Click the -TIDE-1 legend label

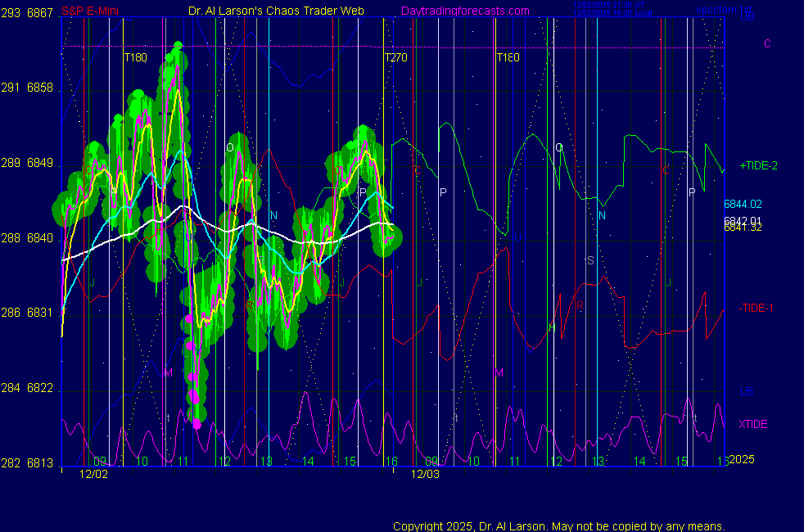click(x=757, y=308)
